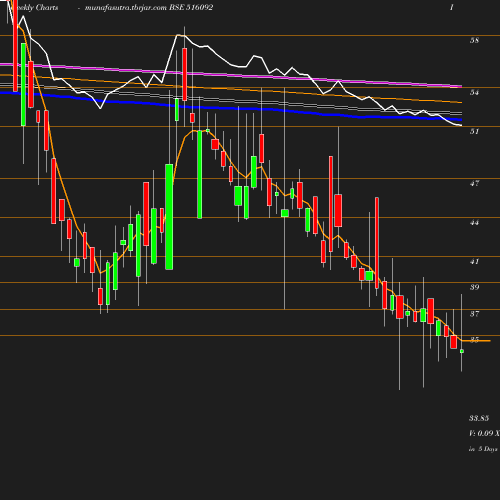This screenshot has height=500, width=500.
Task: Click the 33.85 last price value
Action: (x=479, y=418)
